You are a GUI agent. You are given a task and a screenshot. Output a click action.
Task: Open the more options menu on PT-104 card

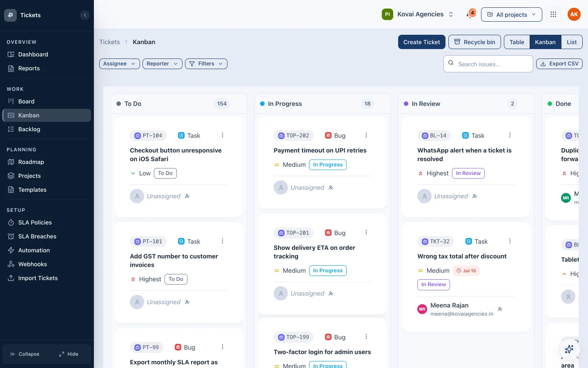tap(223, 135)
